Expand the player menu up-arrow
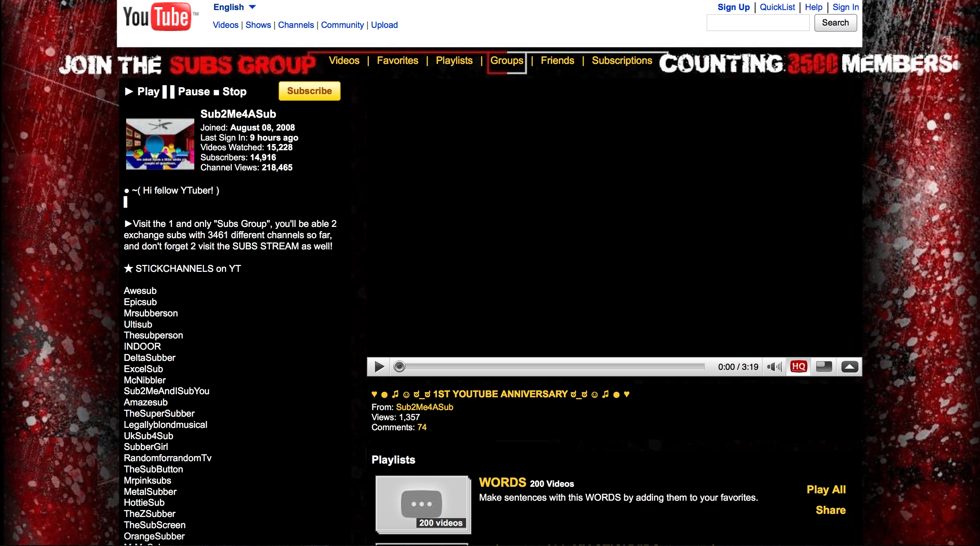 tap(850, 367)
